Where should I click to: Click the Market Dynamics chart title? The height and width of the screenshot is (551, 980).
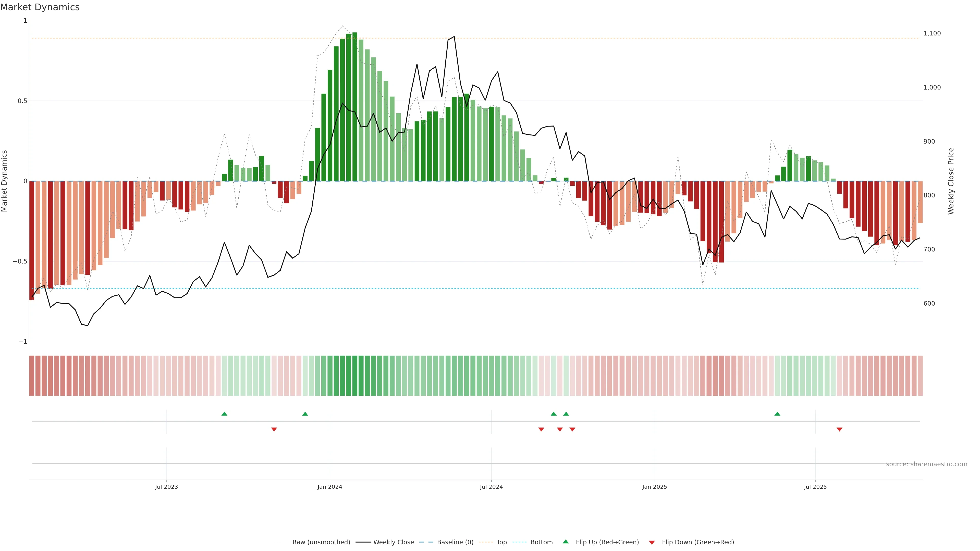[40, 7]
